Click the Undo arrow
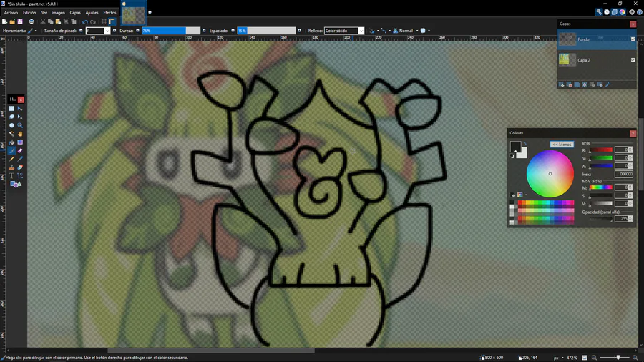The height and width of the screenshot is (362, 644). [85, 21]
